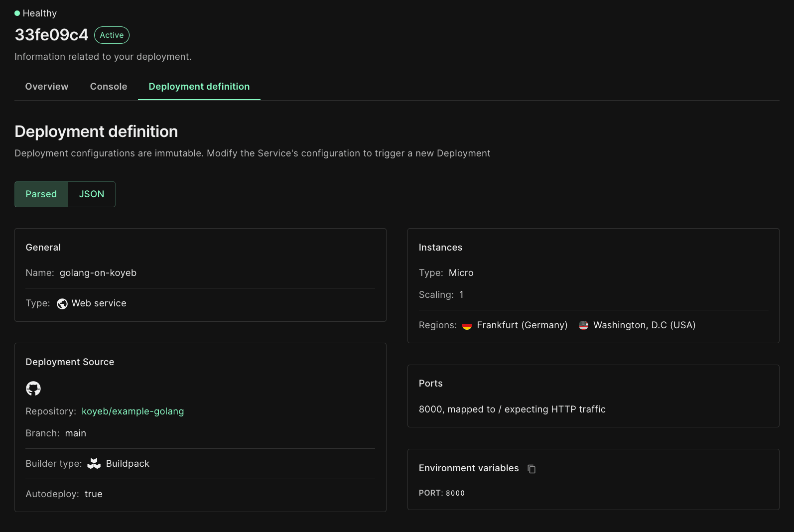Click the Washington, D.C (USA) region label
The image size is (794, 532).
(x=644, y=325)
